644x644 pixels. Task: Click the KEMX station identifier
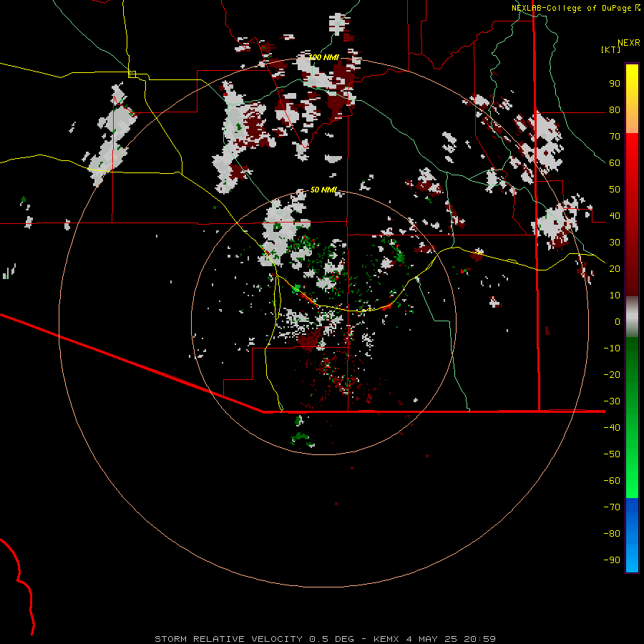point(386,639)
